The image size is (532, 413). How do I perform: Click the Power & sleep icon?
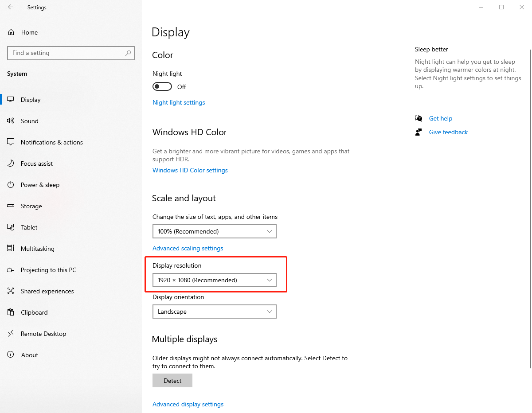click(x=11, y=185)
